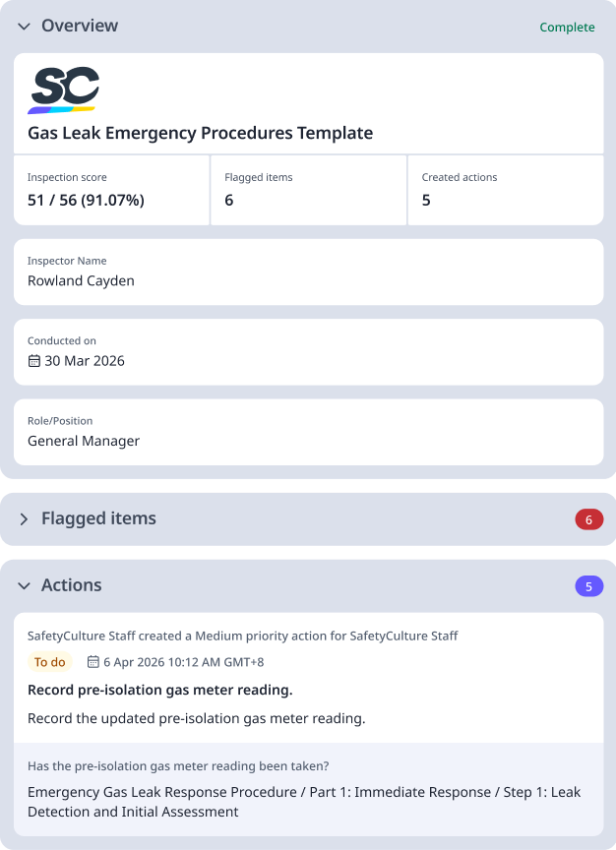Select the Flagged items count card
This screenshot has height=850, width=616.
(x=308, y=190)
